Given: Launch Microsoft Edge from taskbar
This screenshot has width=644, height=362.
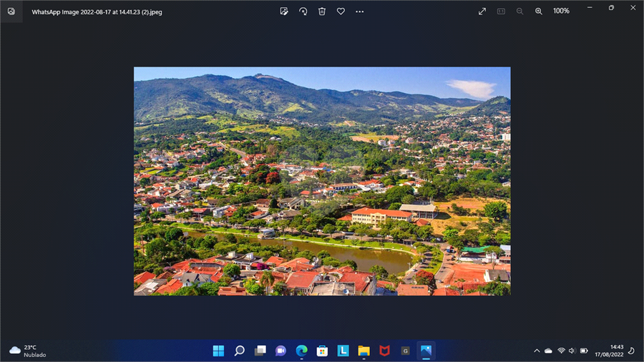Looking at the screenshot, I should [x=301, y=351].
